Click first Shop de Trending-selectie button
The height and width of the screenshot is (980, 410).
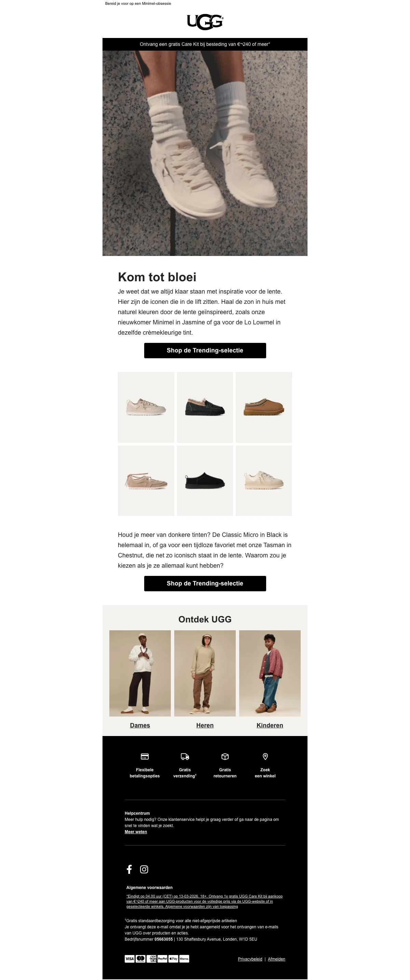205,350
